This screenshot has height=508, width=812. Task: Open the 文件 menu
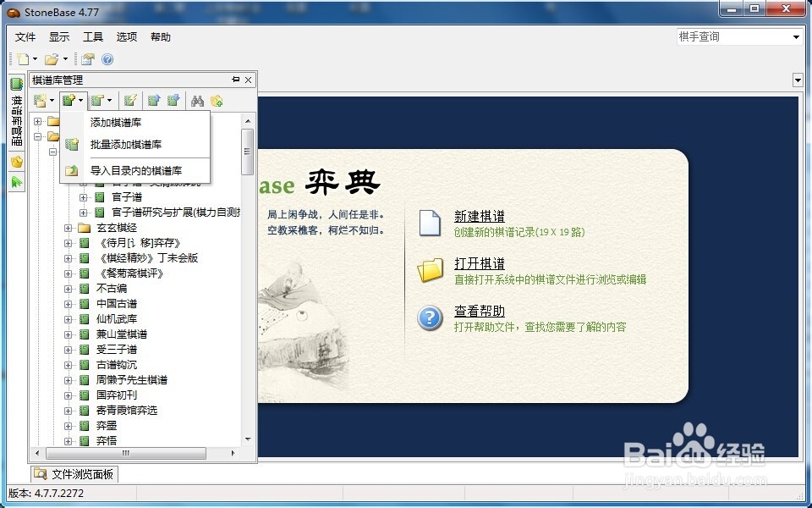(25, 36)
